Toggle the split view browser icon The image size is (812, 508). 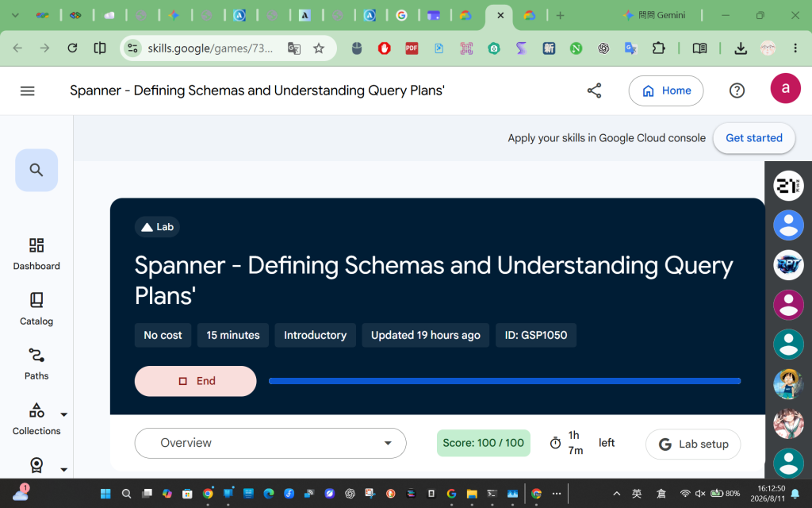99,48
